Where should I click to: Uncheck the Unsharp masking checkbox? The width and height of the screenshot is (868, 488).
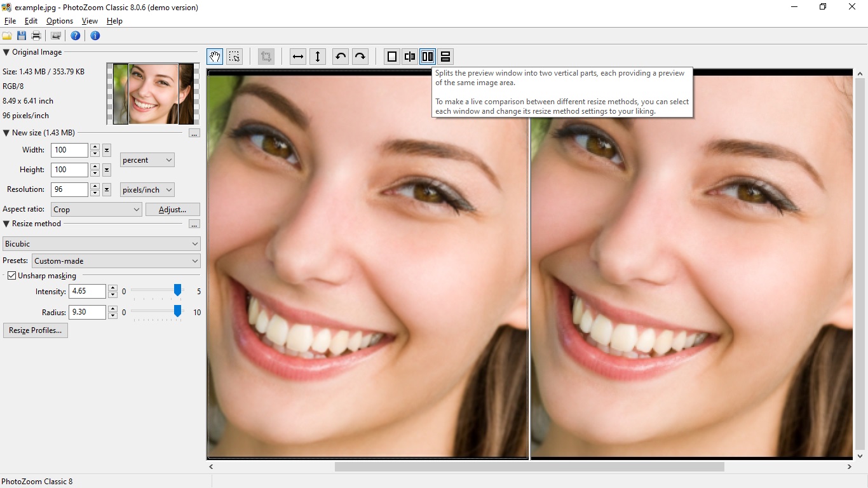pos(11,276)
